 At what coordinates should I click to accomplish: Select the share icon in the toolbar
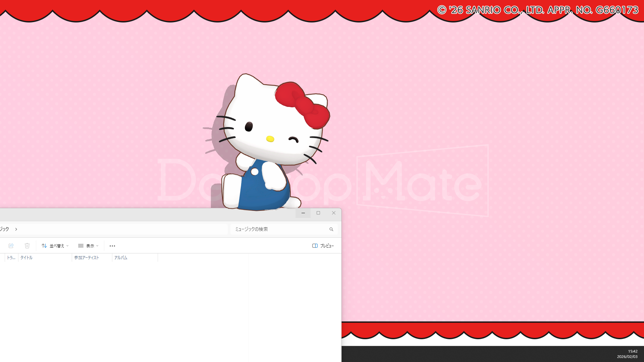11,246
